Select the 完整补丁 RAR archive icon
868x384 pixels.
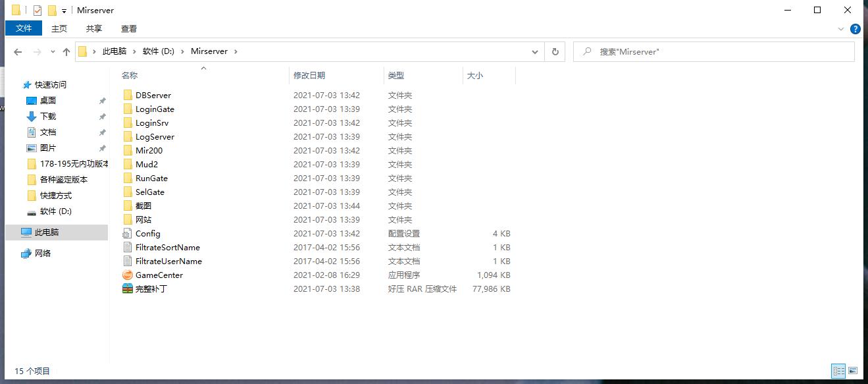(128, 289)
